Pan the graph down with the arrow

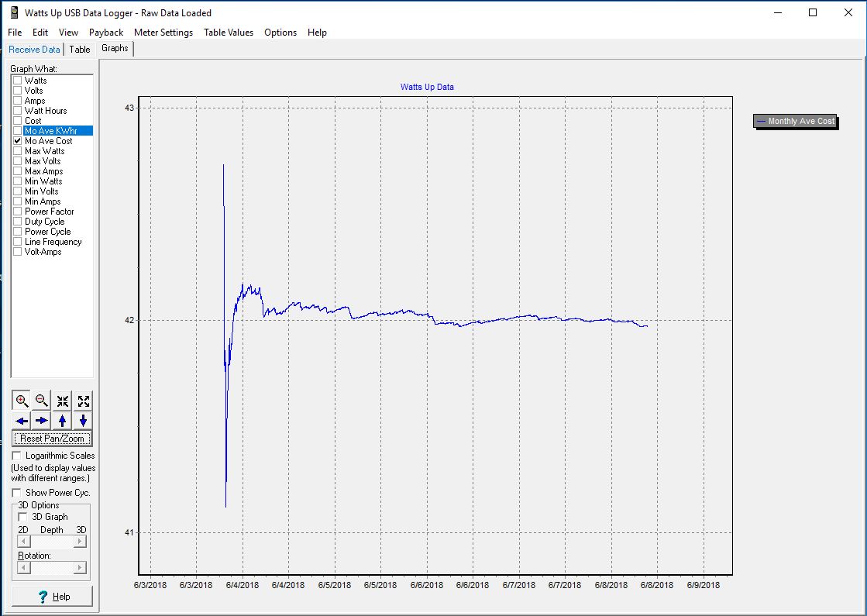83,421
